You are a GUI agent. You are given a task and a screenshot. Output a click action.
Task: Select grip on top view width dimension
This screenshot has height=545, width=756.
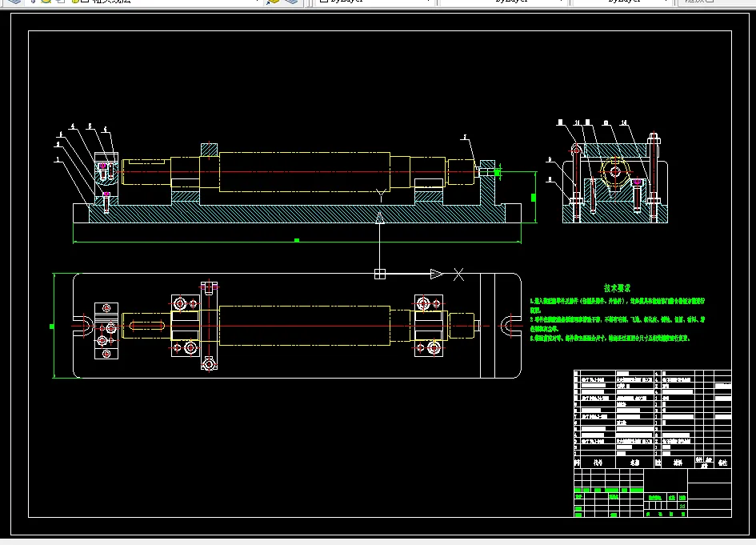click(x=51, y=327)
